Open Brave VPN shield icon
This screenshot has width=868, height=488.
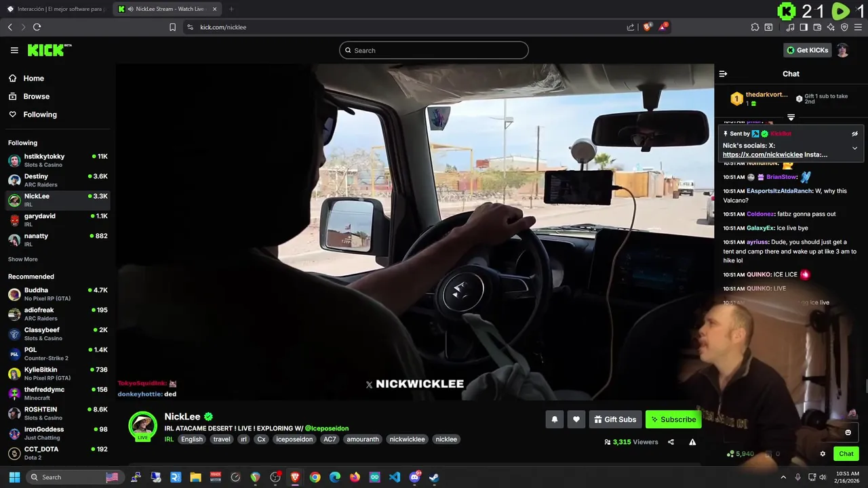click(844, 27)
